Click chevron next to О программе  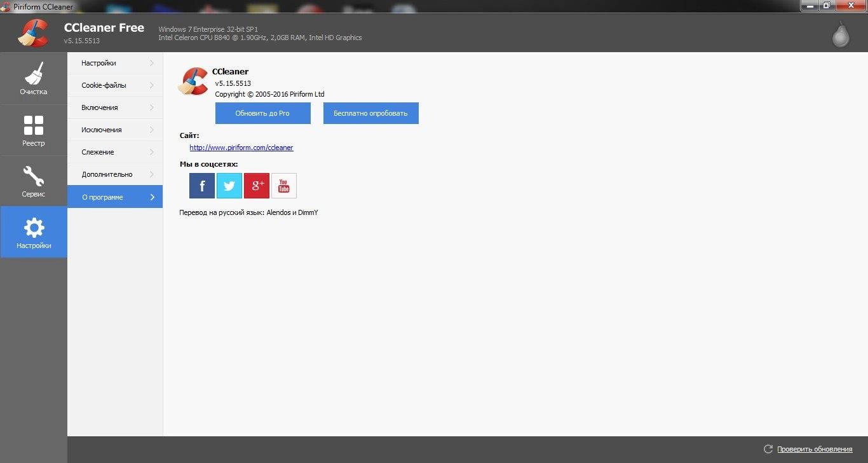(153, 197)
